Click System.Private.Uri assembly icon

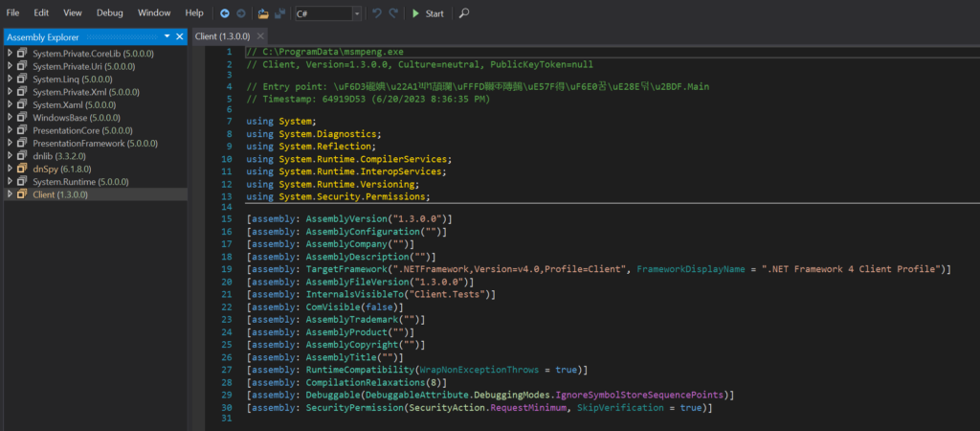coord(23,66)
